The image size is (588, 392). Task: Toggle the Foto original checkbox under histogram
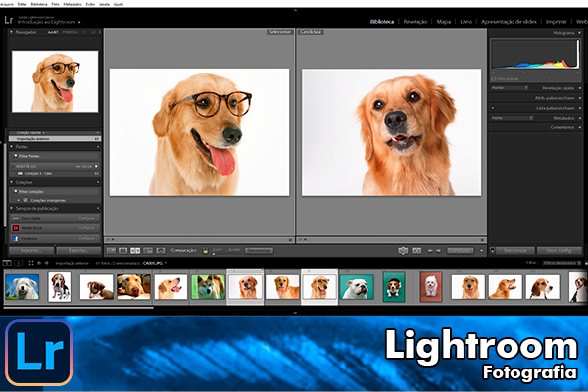[x=494, y=79]
